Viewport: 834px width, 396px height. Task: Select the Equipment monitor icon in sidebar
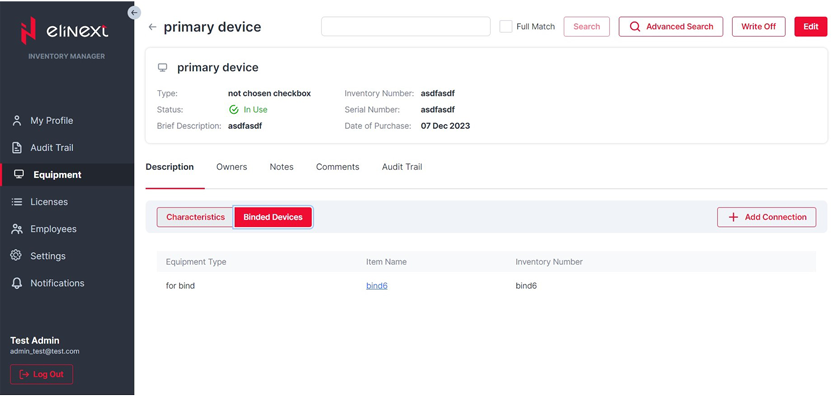click(x=19, y=174)
